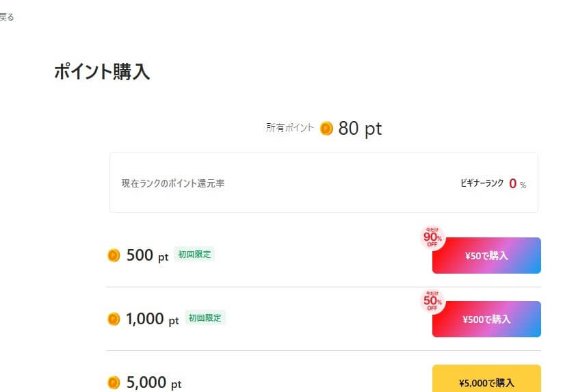563x392 pixels.
Task: Select the 500 pt amount text
Action: tap(147, 256)
